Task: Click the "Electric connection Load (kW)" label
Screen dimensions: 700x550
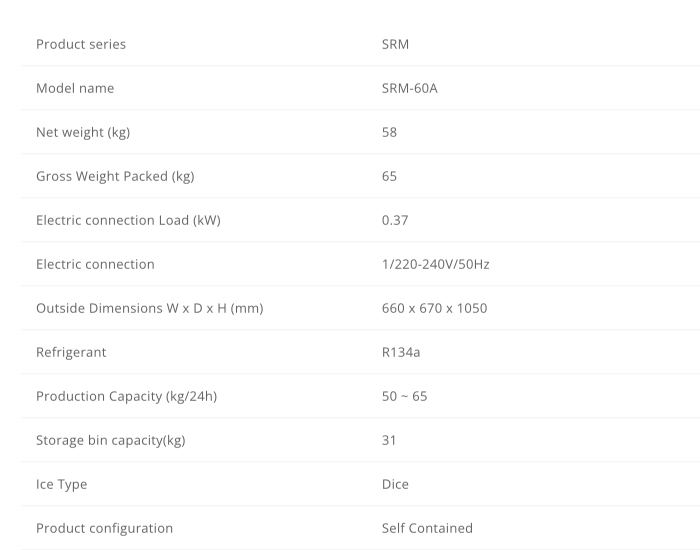Action: 128,220
